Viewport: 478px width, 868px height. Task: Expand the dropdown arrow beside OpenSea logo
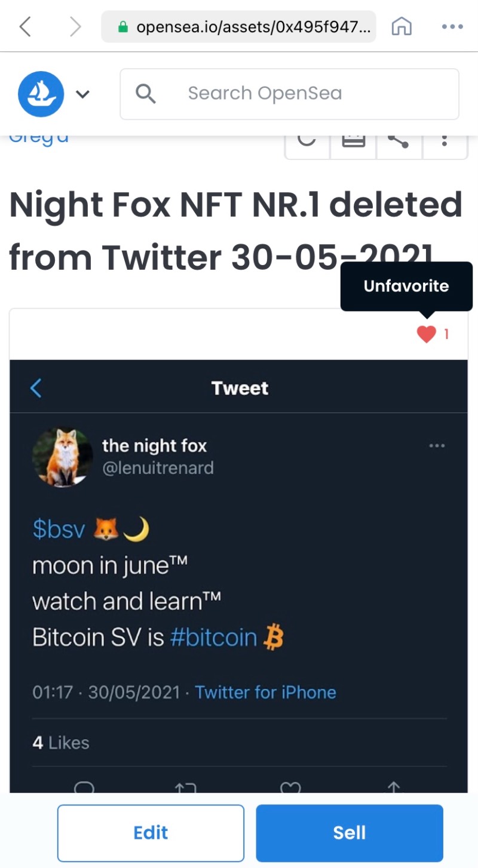(x=82, y=94)
